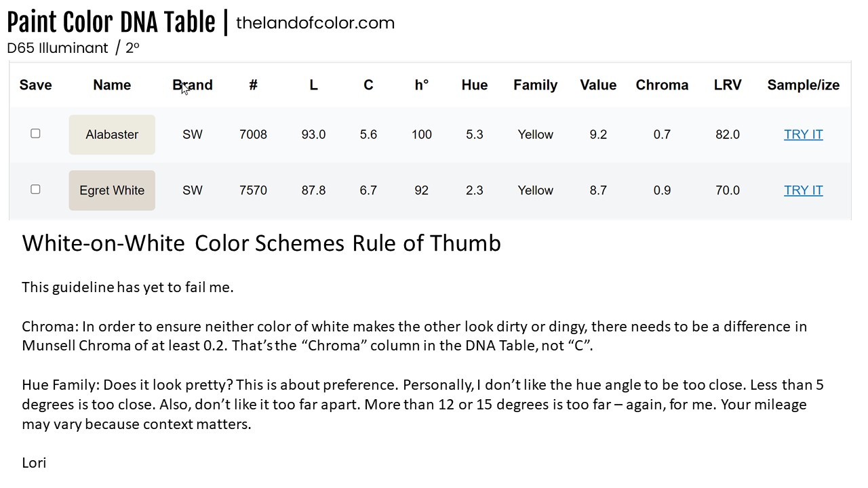Check the Save box for Egret White
The width and height of the screenshot is (868, 488).
tap(35, 189)
